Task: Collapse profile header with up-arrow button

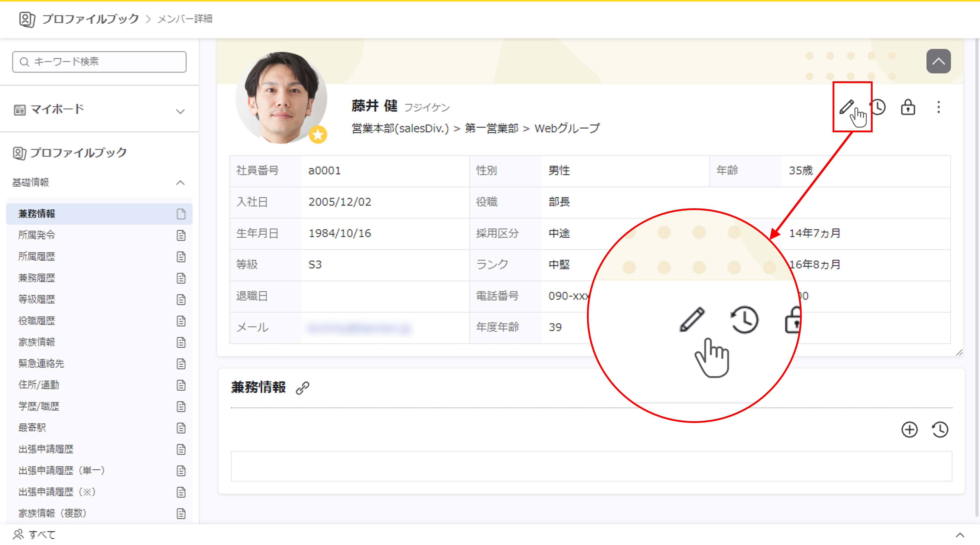Action: click(x=938, y=61)
